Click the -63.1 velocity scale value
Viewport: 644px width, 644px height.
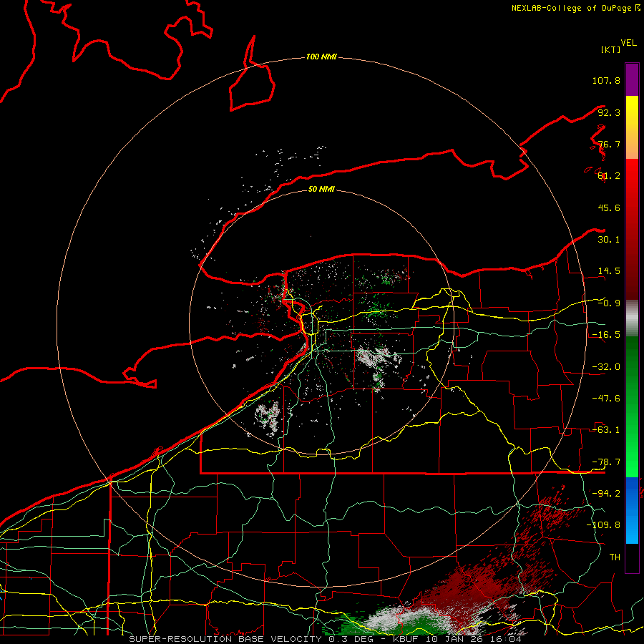606,430
